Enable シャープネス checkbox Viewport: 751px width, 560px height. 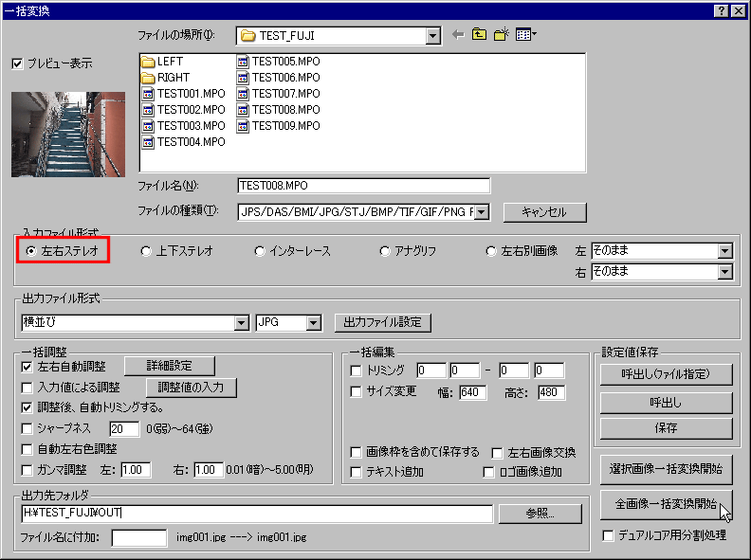pos(27,429)
